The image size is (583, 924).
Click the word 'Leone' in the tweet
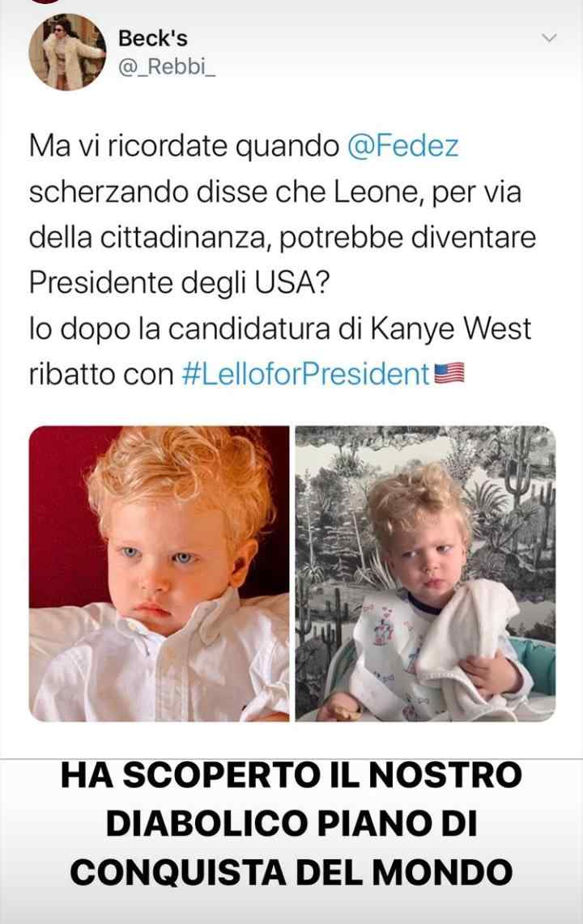[x=378, y=192]
